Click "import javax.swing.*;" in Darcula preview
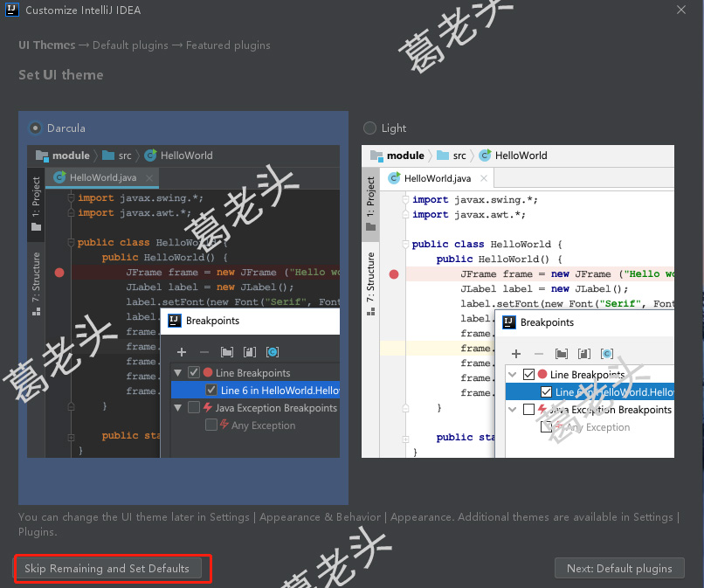The height and width of the screenshot is (588, 704). point(141,198)
